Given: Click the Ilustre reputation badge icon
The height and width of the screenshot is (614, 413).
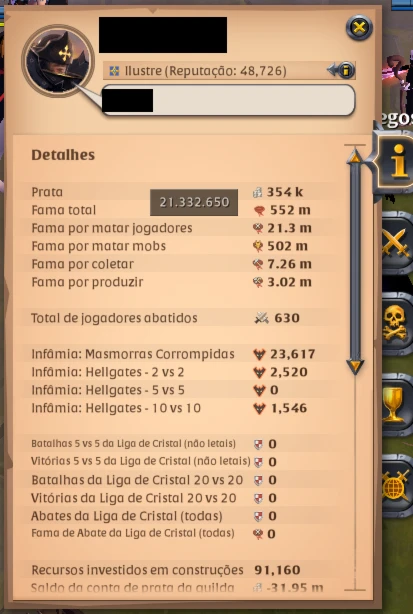Looking at the screenshot, I should (x=114, y=71).
